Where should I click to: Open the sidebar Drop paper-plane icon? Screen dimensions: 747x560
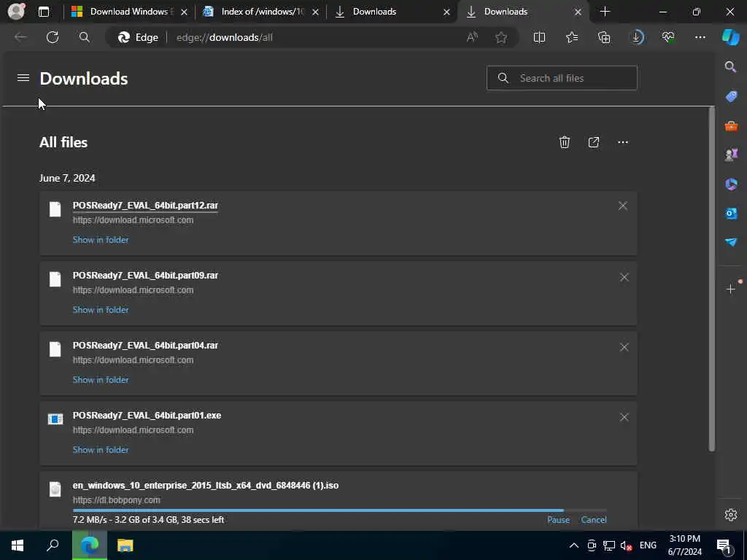tap(731, 242)
